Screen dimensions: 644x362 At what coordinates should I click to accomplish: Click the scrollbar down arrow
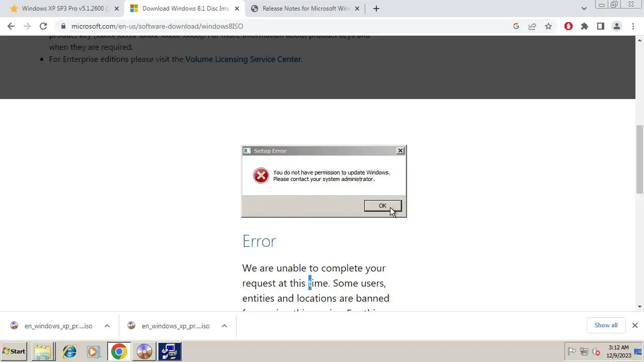click(639, 307)
